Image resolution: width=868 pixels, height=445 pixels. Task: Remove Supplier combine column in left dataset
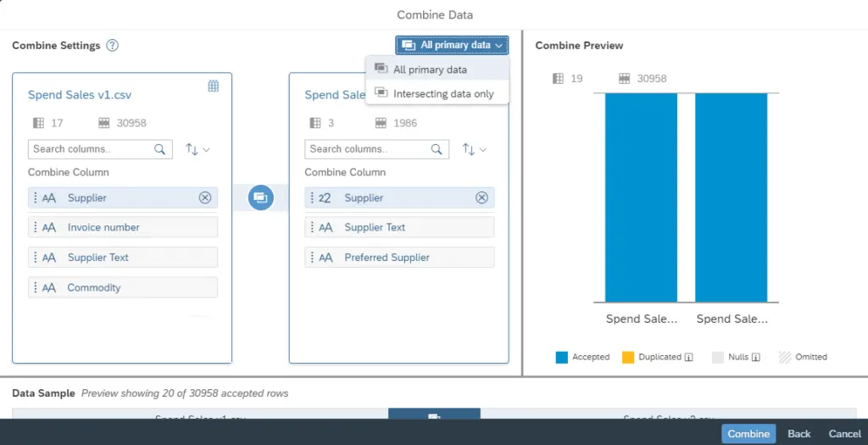coord(204,197)
